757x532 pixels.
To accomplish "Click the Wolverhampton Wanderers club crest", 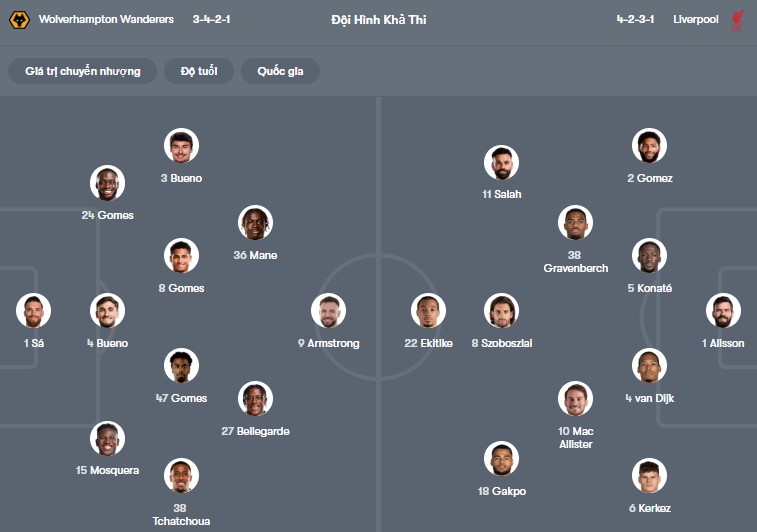I will tap(18, 19).
